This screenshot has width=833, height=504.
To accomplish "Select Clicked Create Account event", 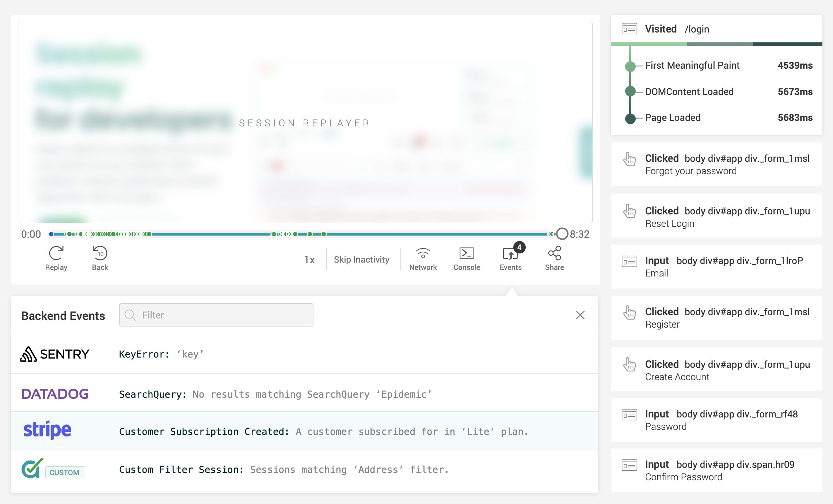I will coord(716,370).
